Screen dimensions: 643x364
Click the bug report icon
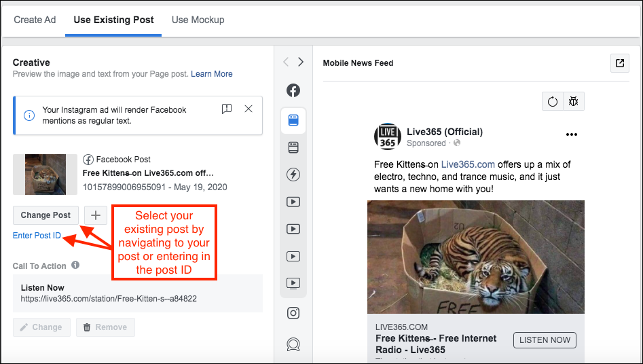(574, 101)
